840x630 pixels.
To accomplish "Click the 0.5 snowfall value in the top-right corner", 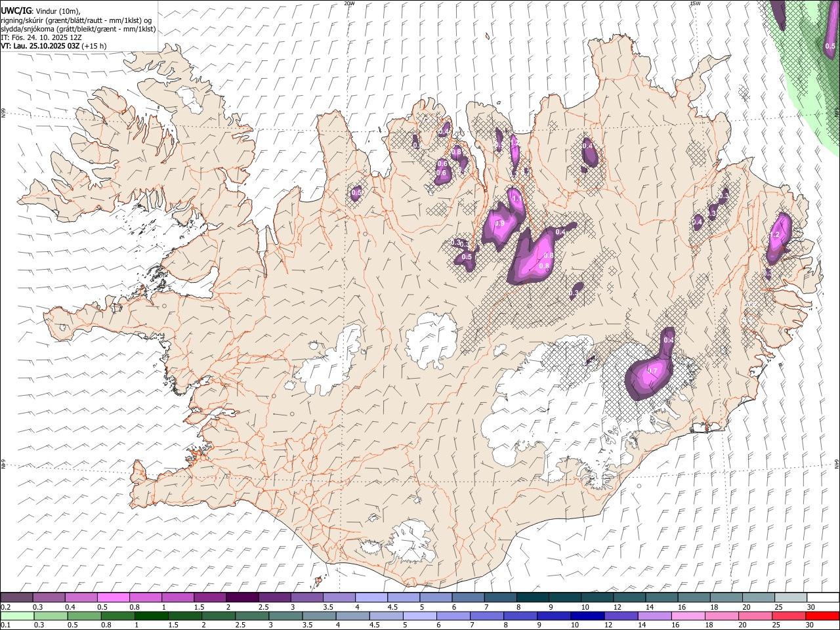I will [830, 46].
